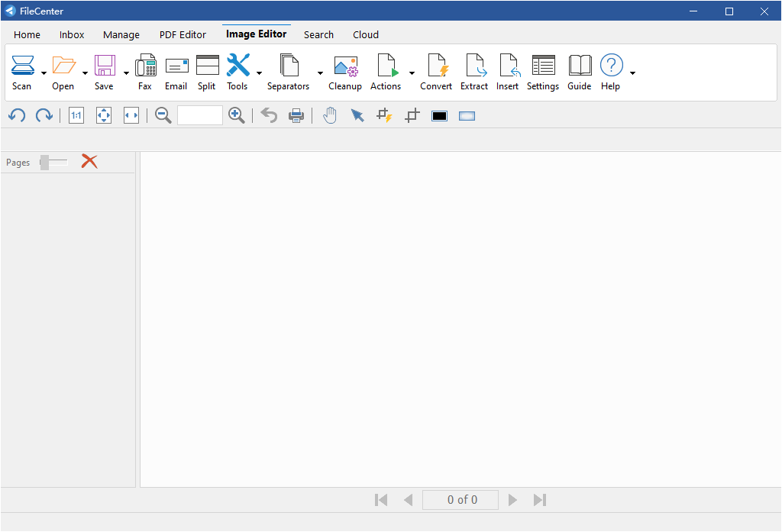
Task: Switch to the Home tab
Action: coord(27,35)
